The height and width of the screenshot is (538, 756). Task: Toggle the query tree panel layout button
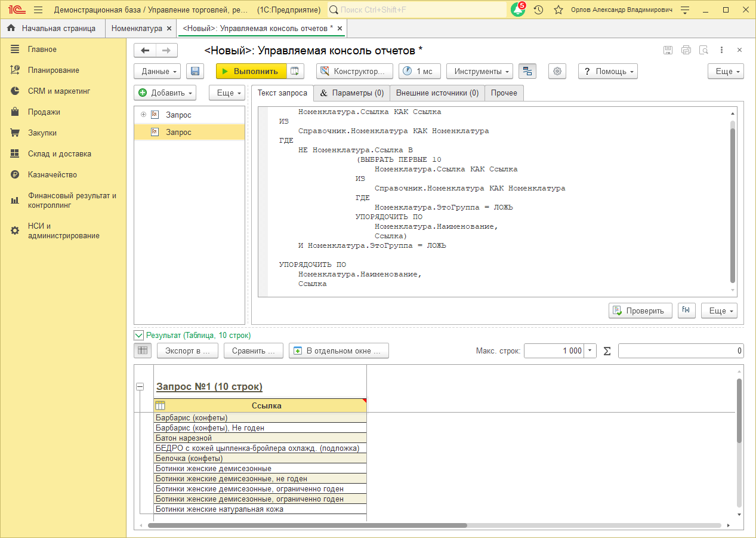pos(527,71)
